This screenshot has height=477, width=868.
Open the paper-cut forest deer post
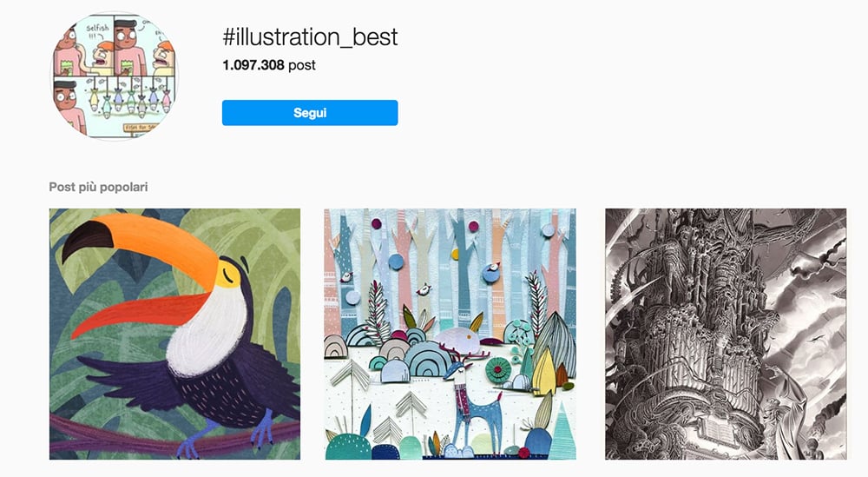pos(450,334)
